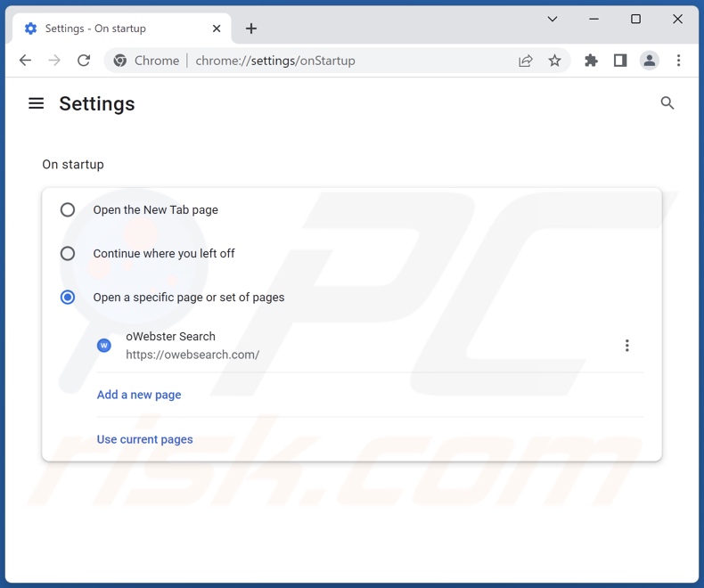Click Use current pages link
This screenshot has height=588, width=704.
pyautogui.click(x=144, y=439)
